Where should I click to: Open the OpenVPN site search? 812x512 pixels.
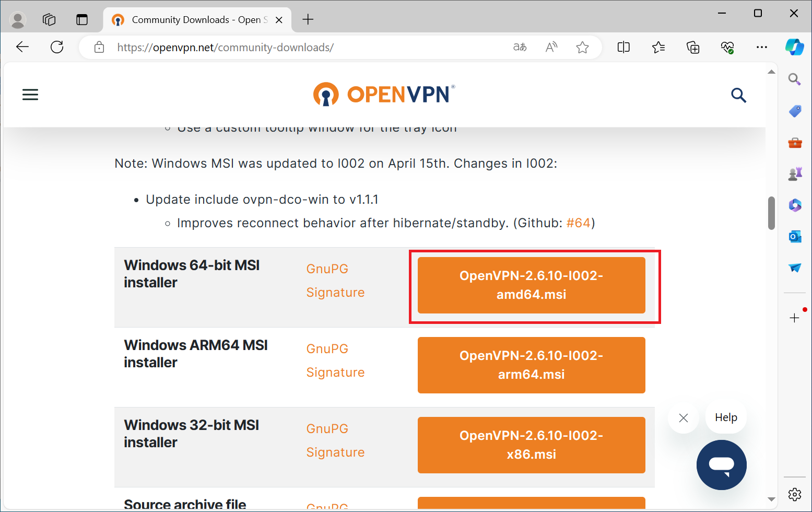(x=738, y=95)
